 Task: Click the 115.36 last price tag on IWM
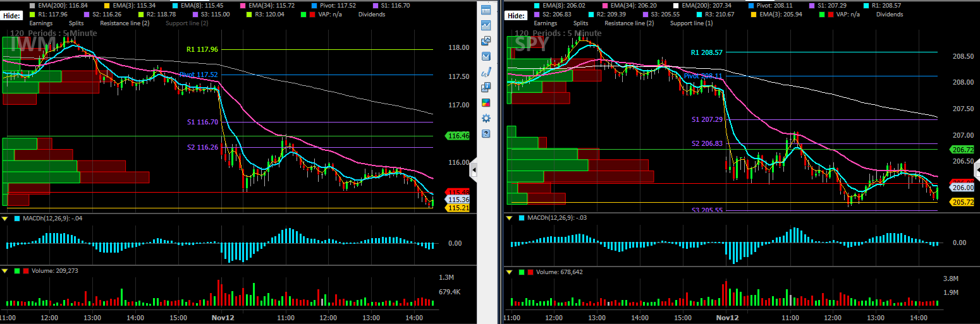pyautogui.click(x=457, y=200)
